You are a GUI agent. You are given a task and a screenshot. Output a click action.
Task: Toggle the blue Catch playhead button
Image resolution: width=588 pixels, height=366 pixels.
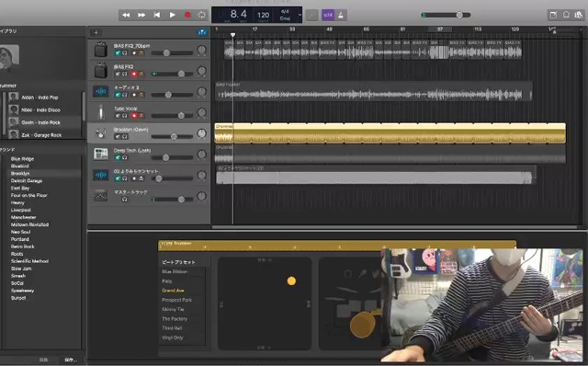(x=202, y=33)
